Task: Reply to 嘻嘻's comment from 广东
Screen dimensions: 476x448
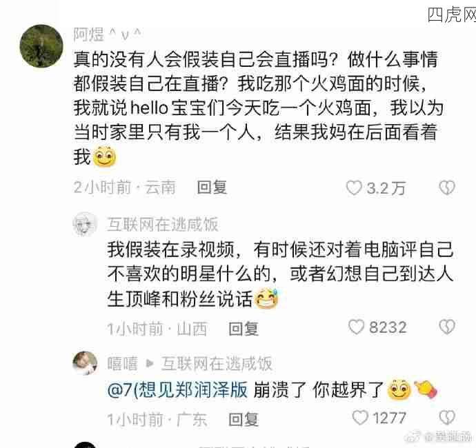Action: click(244, 420)
